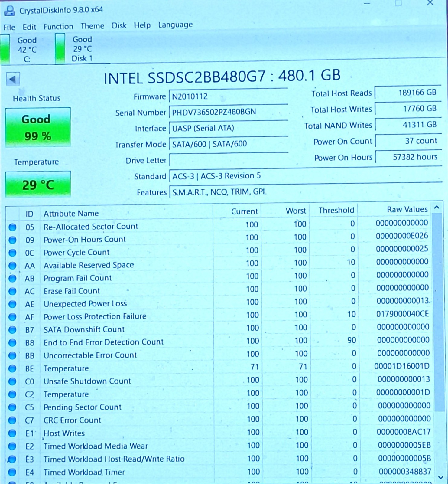Screen dimensions: 448x484
Task: Click the Total Host Writes value 17760 GB
Action: [408, 109]
